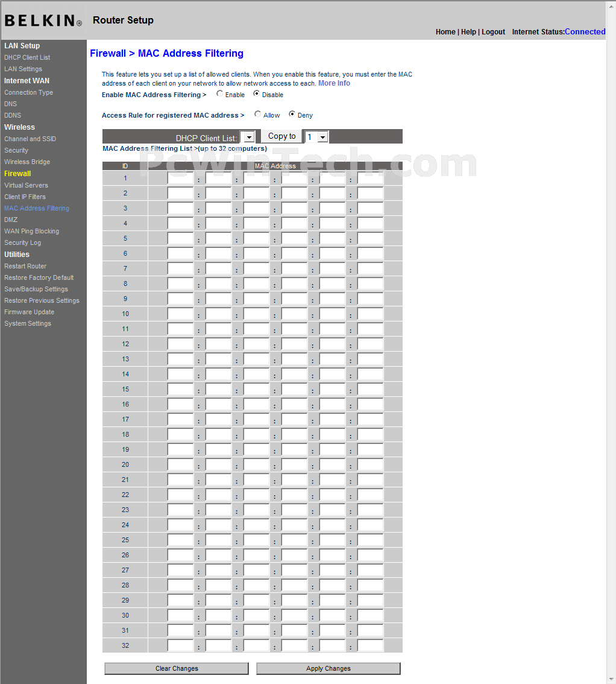
Task: Open the Wireless Bridge page
Action: (27, 162)
